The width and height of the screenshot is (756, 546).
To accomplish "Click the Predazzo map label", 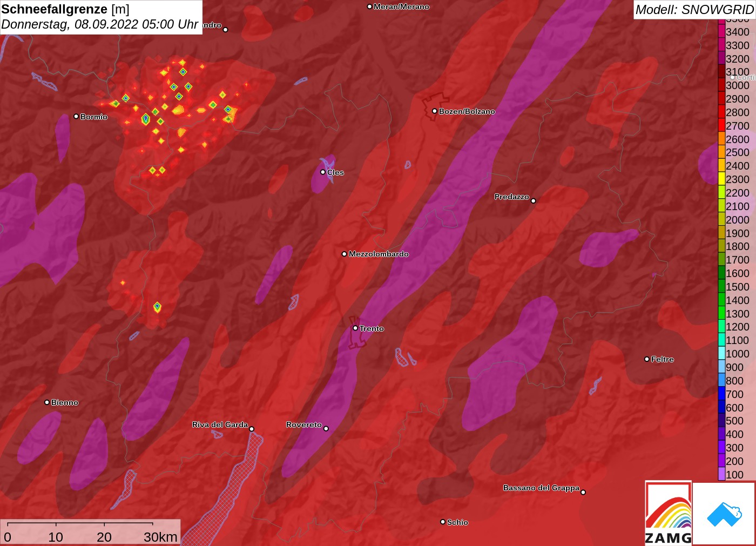I will 511,197.
